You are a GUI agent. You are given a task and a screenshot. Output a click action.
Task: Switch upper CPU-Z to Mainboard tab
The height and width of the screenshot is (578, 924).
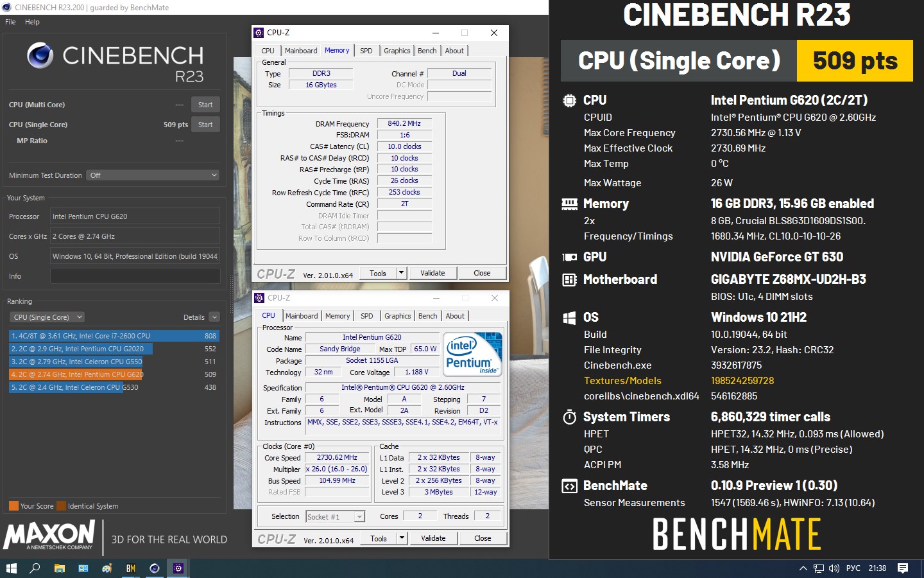point(301,51)
